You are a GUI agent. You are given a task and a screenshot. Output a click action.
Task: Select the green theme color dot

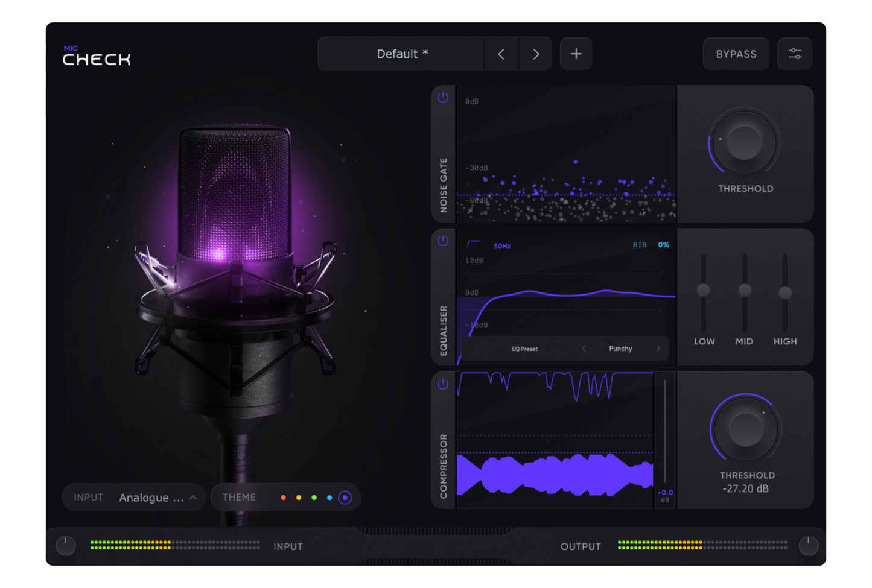(x=314, y=498)
